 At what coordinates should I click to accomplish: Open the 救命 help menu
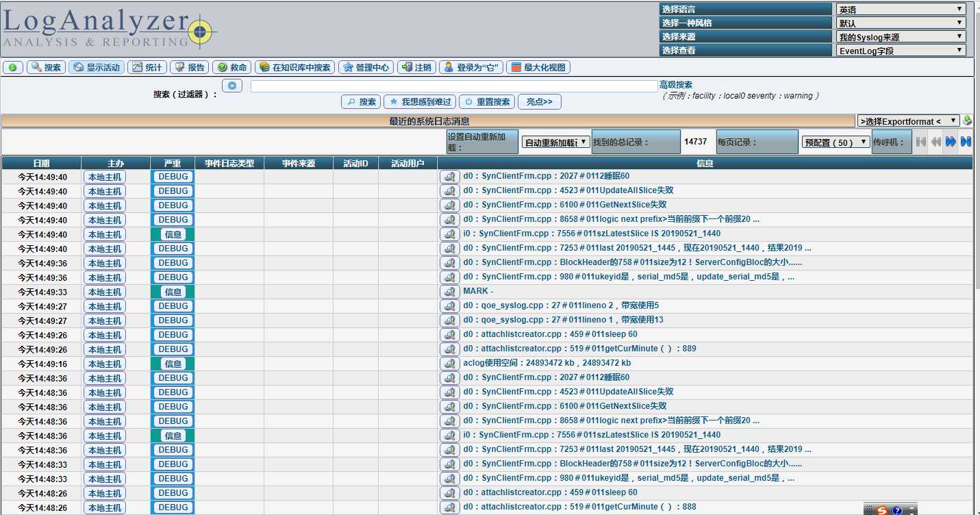point(231,67)
